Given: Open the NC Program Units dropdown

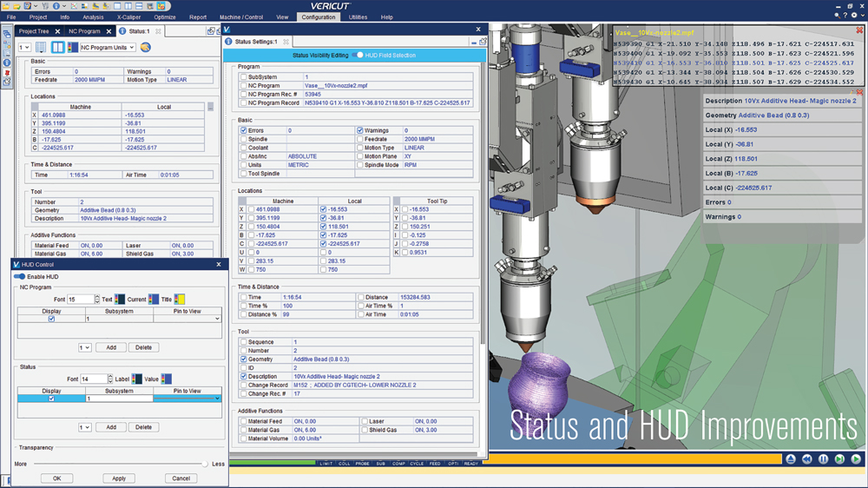Looking at the screenshot, I should tap(108, 47).
